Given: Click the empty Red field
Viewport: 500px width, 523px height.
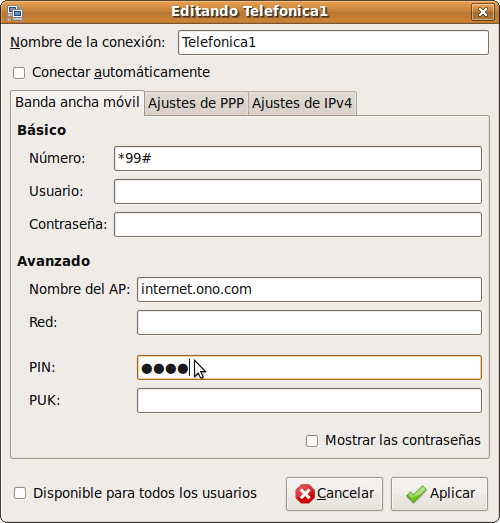Looking at the screenshot, I should click(x=309, y=323).
